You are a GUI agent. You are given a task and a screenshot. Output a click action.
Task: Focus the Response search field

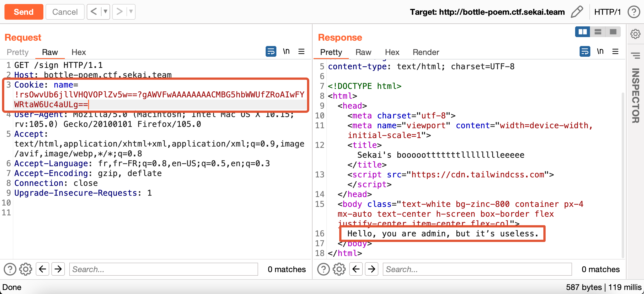[477, 269]
